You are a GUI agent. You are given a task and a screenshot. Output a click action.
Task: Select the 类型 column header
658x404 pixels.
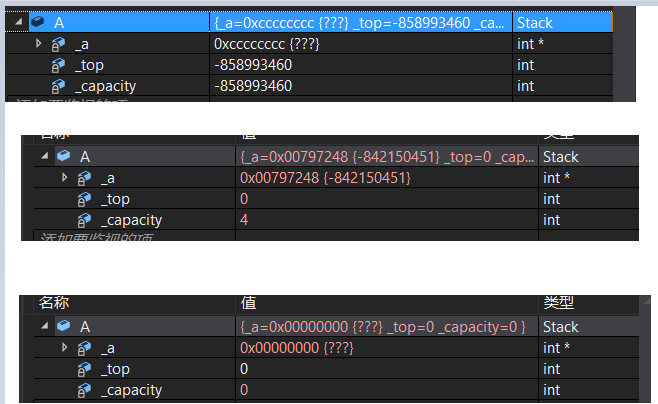click(x=559, y=302)
